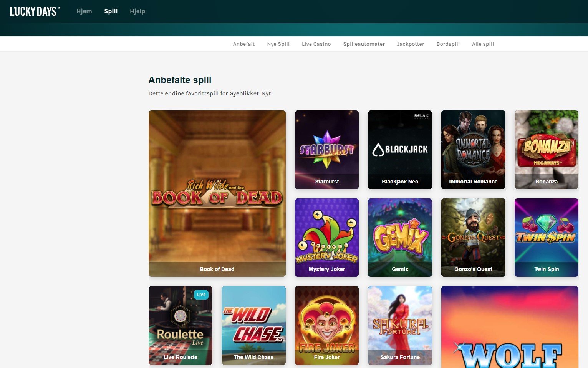
Task: Select the Immortal Romance game
Action: click(473, 150)
